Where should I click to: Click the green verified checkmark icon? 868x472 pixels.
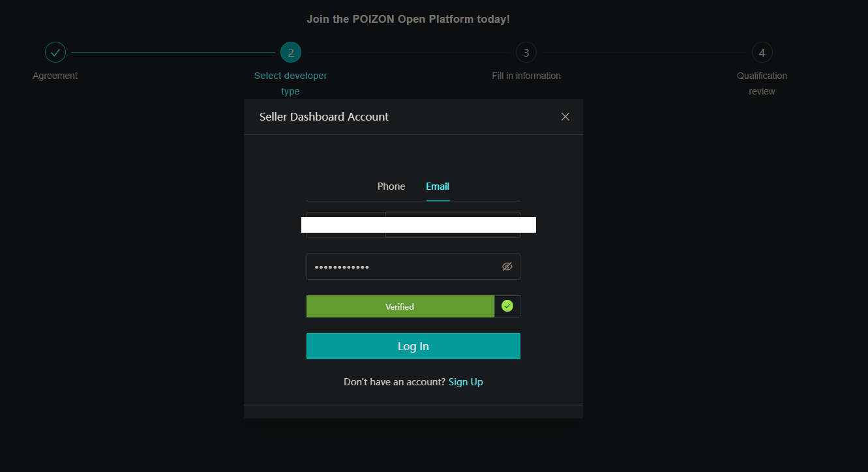coord(507,306)
